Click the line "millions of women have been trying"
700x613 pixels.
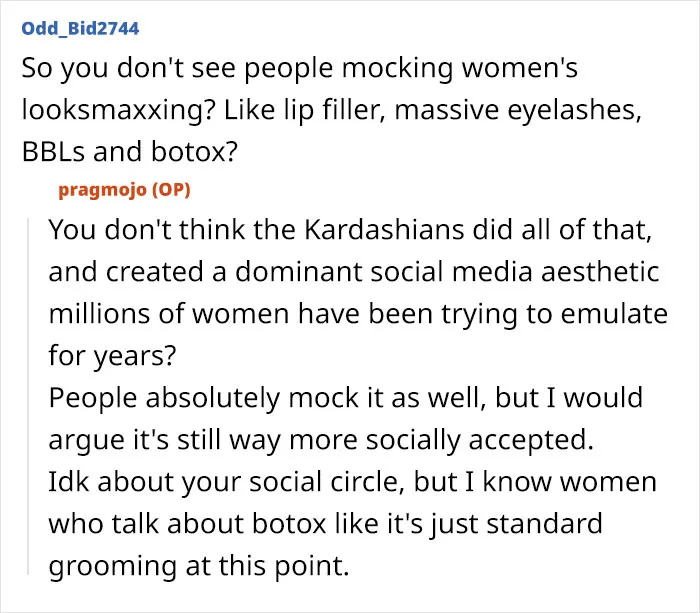358,314
